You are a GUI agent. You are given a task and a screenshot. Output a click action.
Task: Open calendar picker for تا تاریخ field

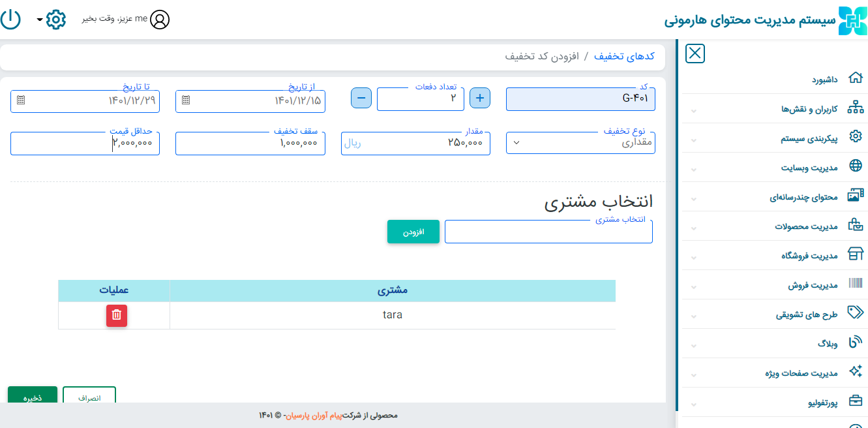tap(21, 100)
